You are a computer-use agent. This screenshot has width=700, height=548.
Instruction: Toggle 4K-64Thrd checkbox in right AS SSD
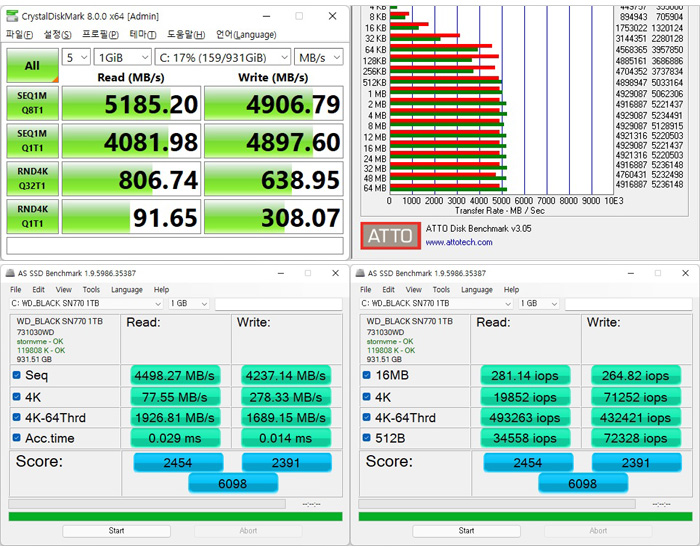[367, 417]
